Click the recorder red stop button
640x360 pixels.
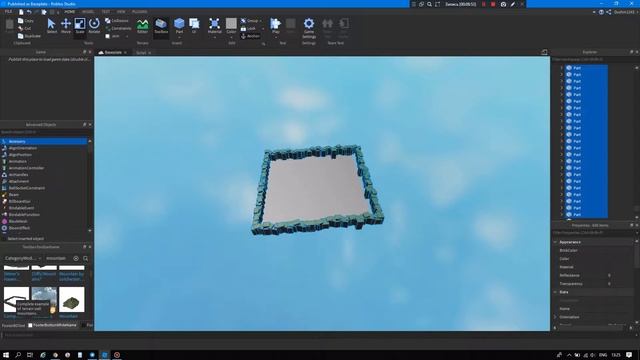(493, 4)
